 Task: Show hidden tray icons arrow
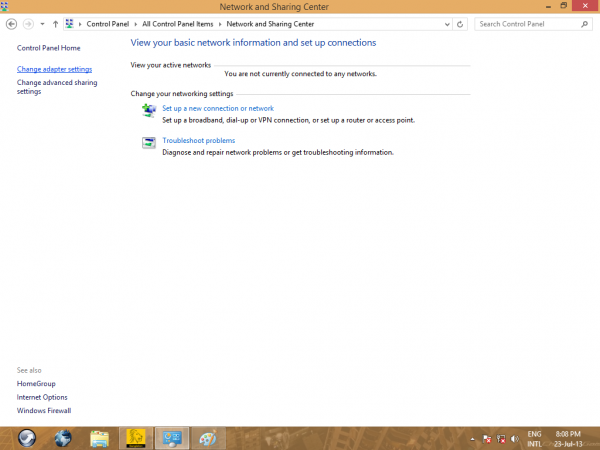click(473, 439)
